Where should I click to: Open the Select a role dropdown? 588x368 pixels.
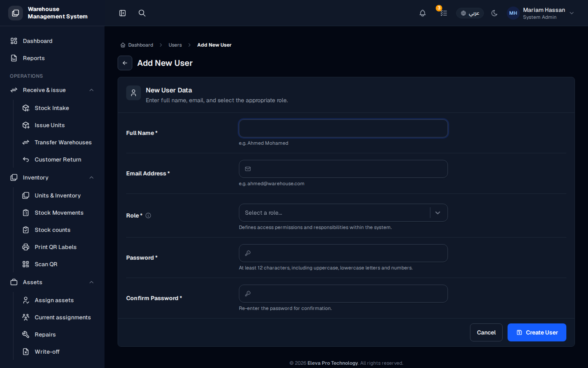(x=343, y=213)
